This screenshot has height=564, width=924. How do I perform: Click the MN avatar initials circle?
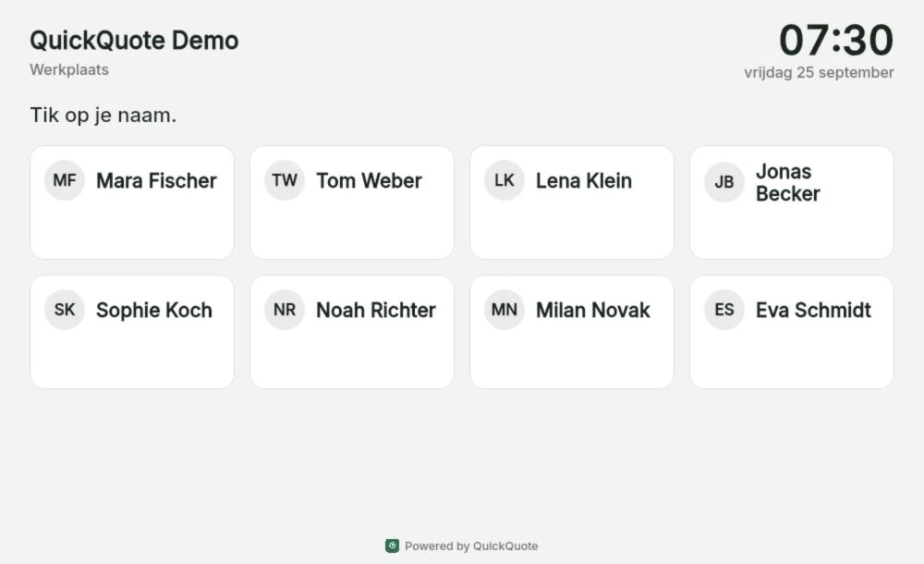(505, 310)
